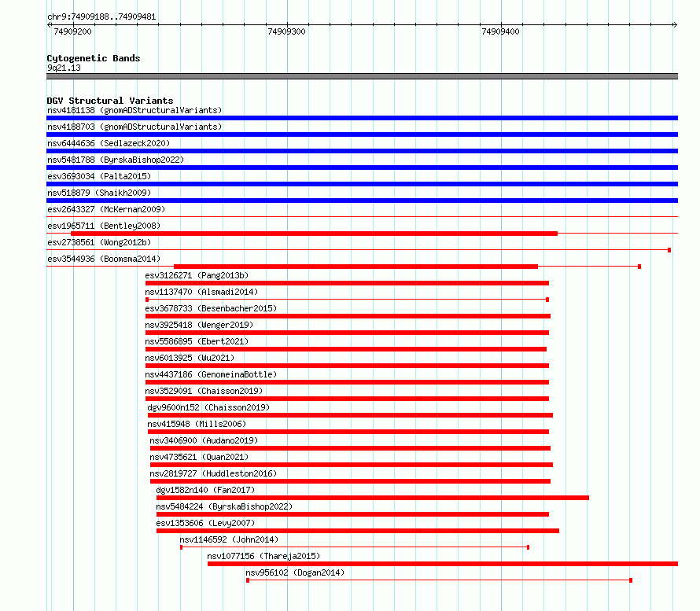The image size is (700, 611).
Task: Select the nsv518879 (Shaikh2009) label
Action: [x=99, y=193]
